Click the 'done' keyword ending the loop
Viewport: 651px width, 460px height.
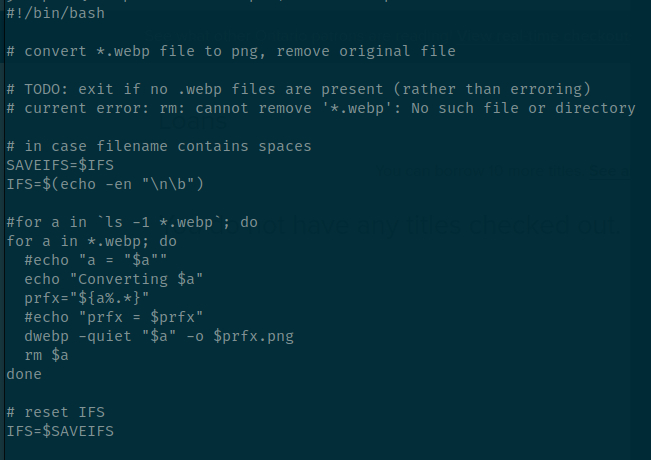[24, 374]
